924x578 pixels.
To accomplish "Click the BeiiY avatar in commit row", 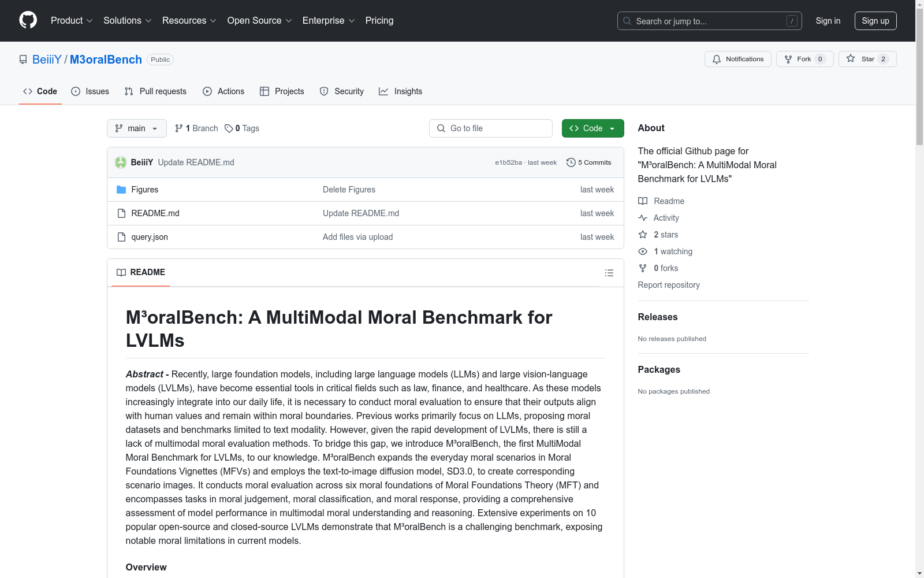I will click(x=121, y=162).
